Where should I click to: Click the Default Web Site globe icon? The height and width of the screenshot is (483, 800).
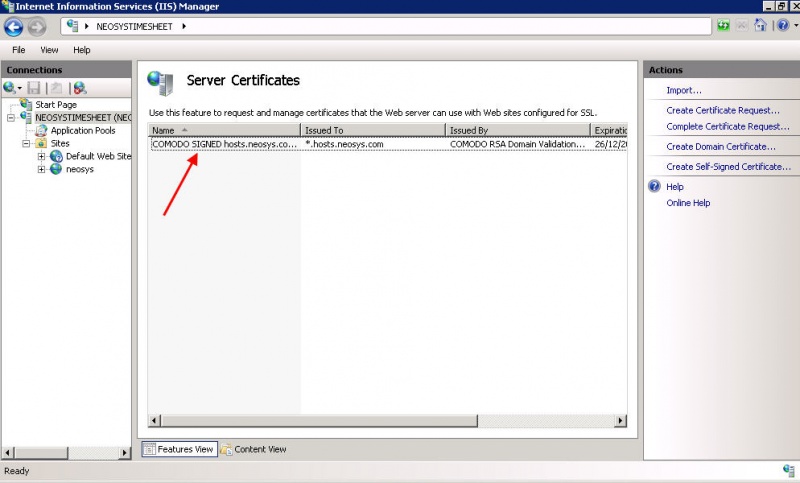(56, 156)
